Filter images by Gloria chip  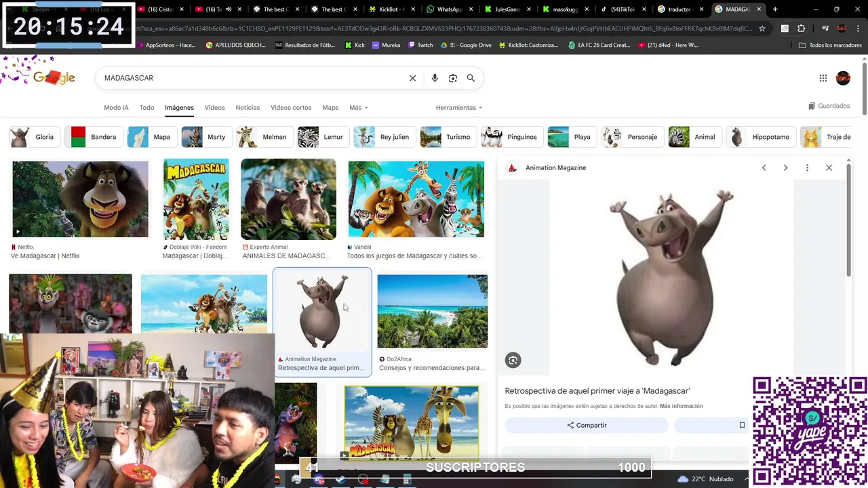[33, 137]
